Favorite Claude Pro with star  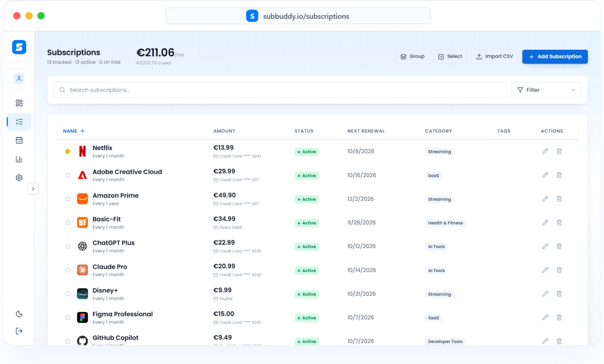(x=68, y=270)
